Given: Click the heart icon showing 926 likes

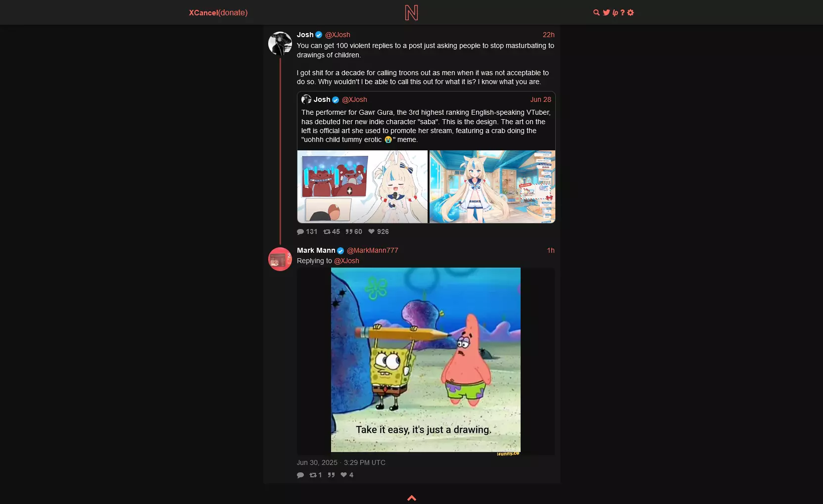Looking at the screenshot, I should click(x=372, y=231).
